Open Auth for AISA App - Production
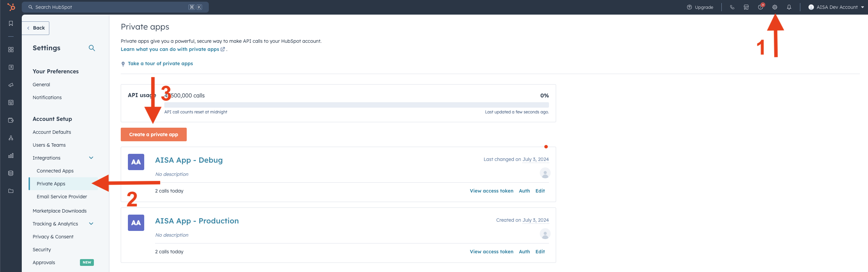The width and height of the screenshot is (868, 272). 524,252
